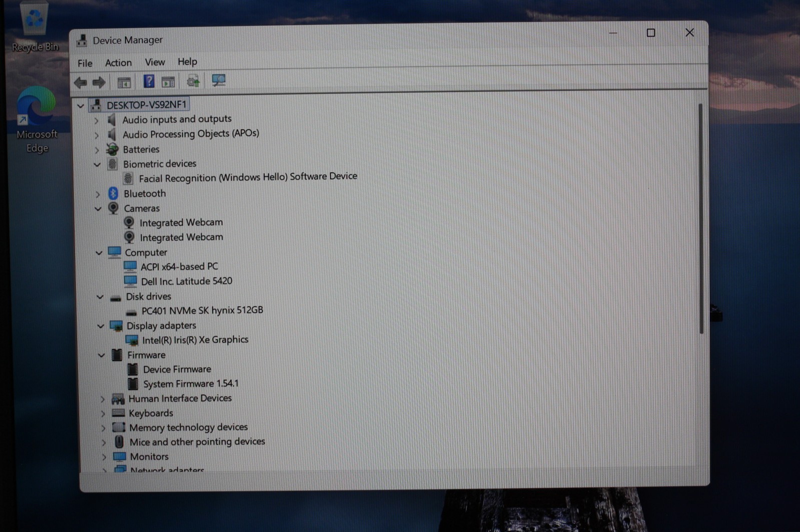
Task: Select Device Firmware entry
Action: click(177, 369)
